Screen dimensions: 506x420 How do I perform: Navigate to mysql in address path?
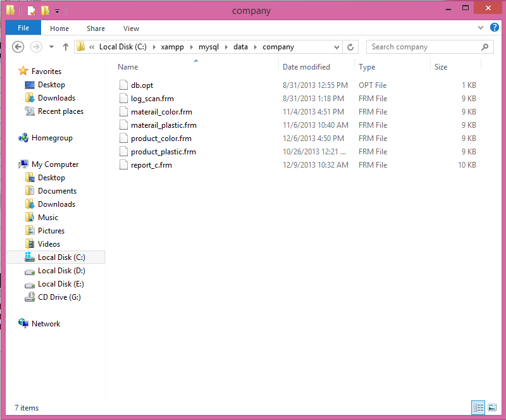[x=209, y=47]
